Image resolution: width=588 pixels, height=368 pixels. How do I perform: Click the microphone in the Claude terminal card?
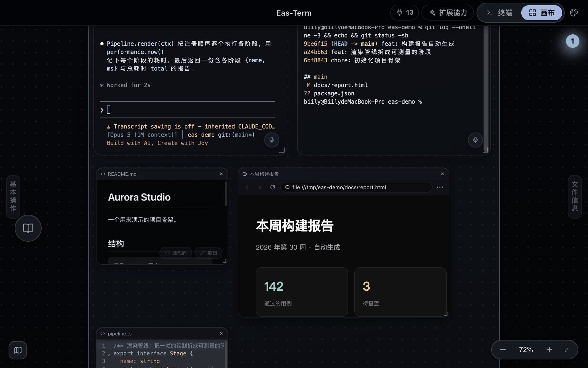coord(272,140)
